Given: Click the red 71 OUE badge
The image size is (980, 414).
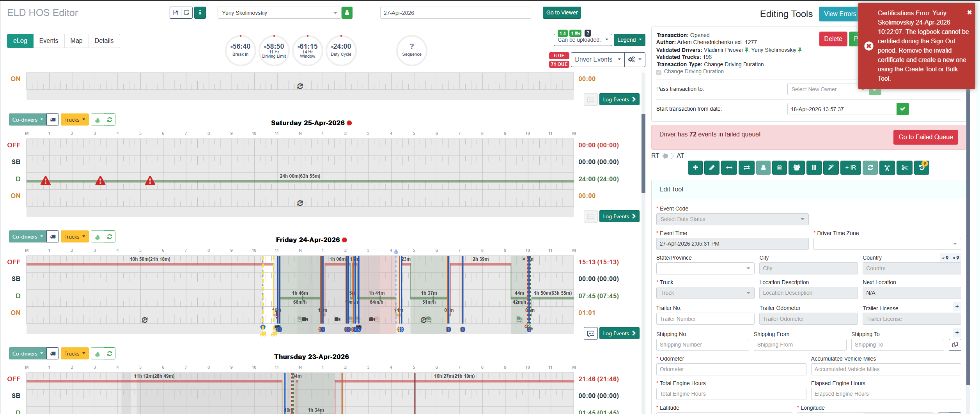Looking at the screenshot, I should (559, 64).
